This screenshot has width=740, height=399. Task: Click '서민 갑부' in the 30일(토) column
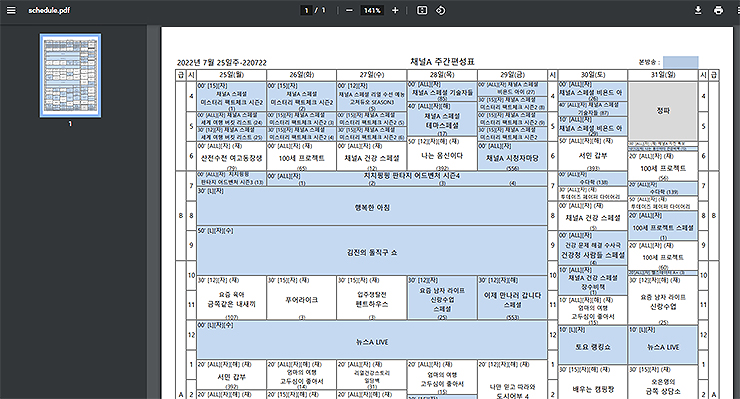(593, 154)
